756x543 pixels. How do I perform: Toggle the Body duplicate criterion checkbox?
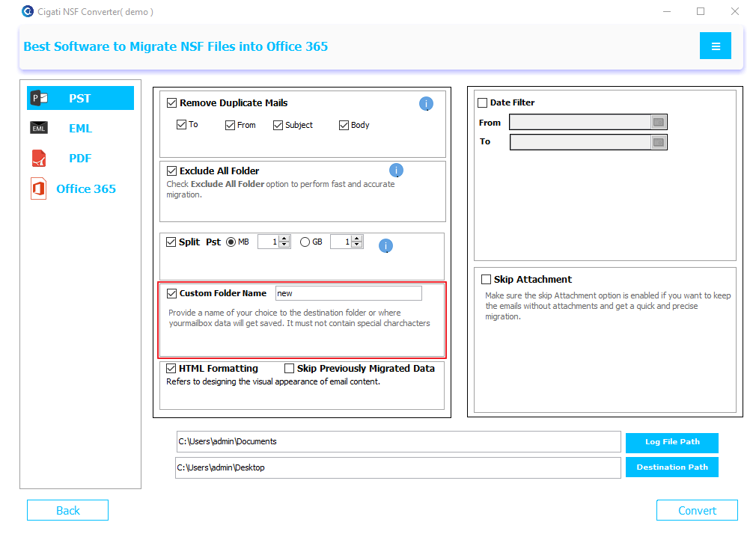(344, 125)
